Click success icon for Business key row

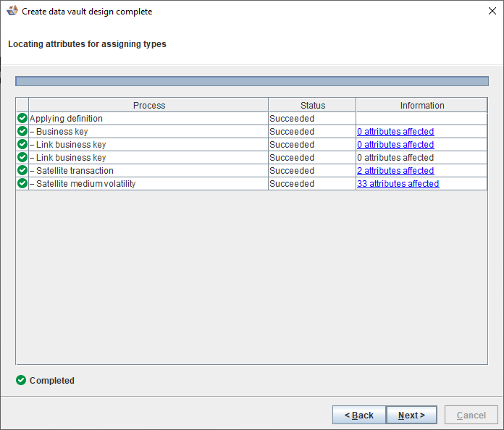(x=22, y=132)
